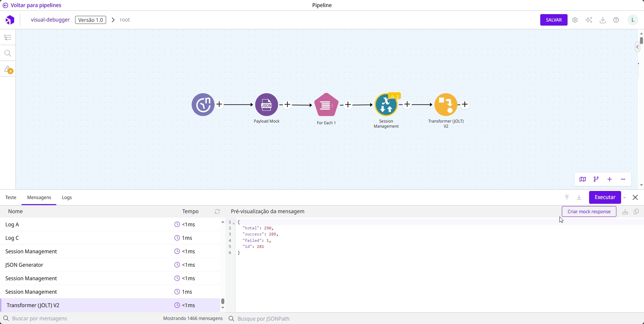Click the SALVAR button
This screenshot has width=644, height=324.
point(554,20)
